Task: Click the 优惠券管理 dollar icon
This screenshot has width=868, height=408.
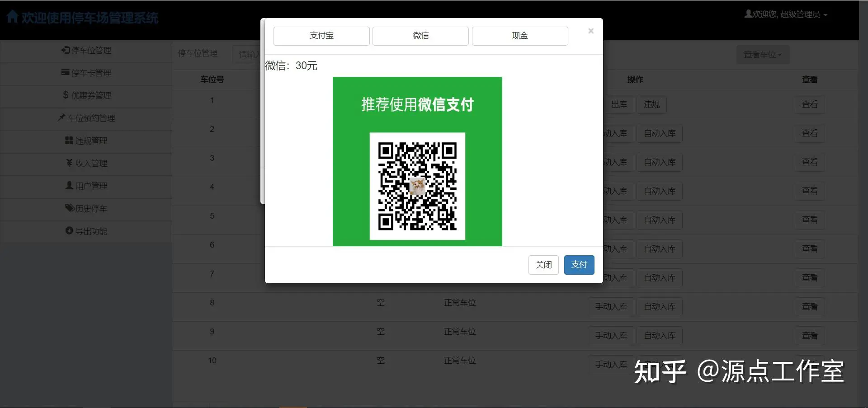Action: [66, 95]
